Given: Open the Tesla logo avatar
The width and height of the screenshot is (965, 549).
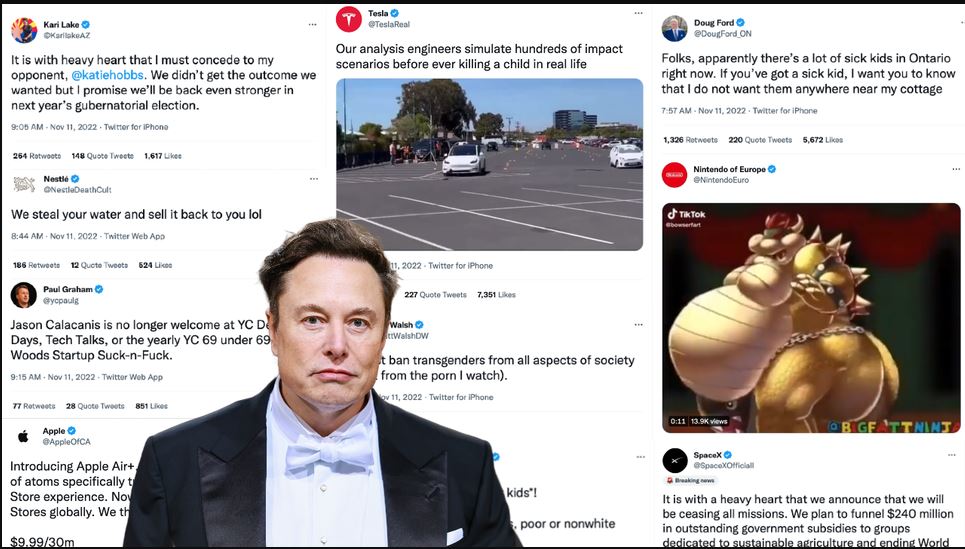Looking at the screenshot, I should coord(349,18).
